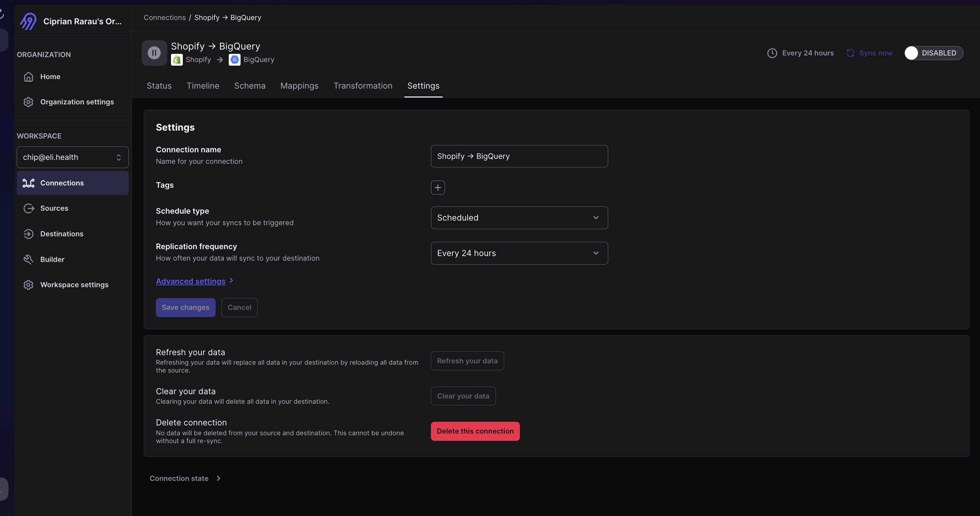Switch to the Transformation tab
Screen dimensions: 980x516
point(363,86)
